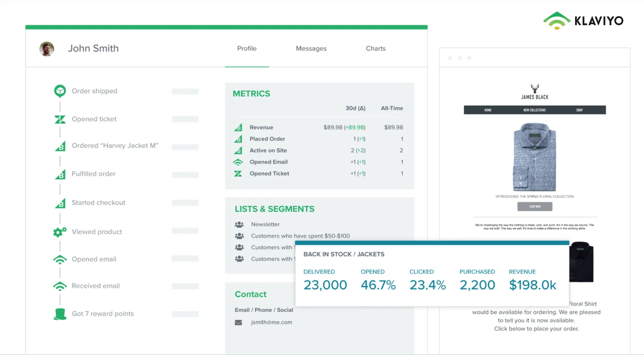Click the Klaviyo icon beside Received email
644x355 pixels.
pyautogui.click(x=60, y=286)
